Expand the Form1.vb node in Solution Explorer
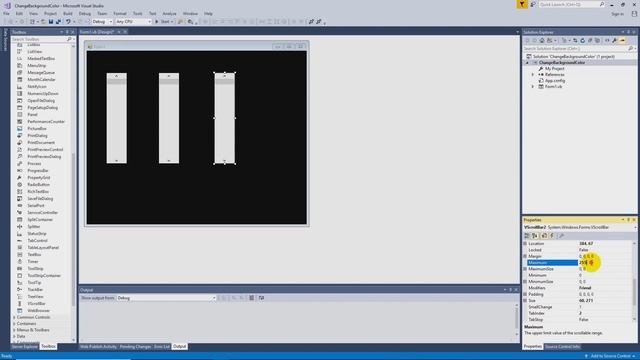The image size is (640, 360). tap(533, 87)
